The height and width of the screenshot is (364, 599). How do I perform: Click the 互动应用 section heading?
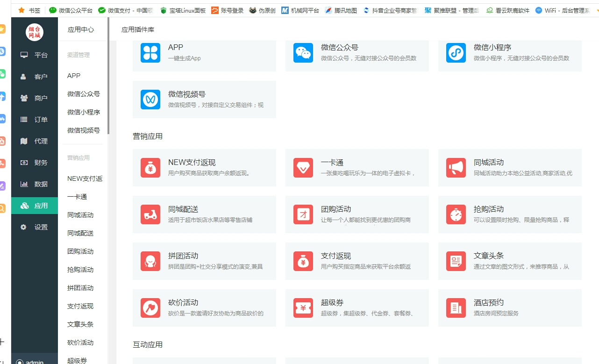(148, 345)
